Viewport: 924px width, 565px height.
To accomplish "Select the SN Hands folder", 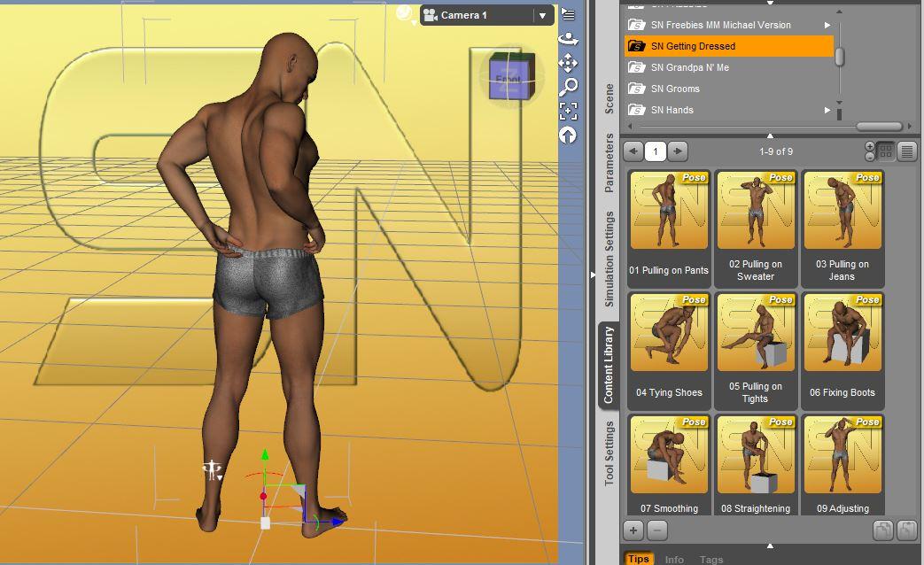I will 729,110.
